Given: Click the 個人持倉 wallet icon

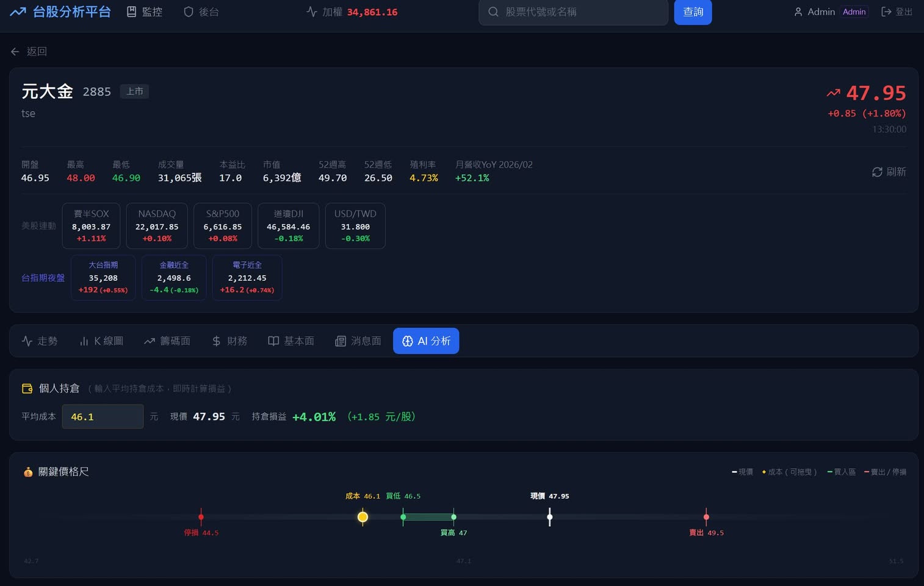Looking at the screenshot, I should pyautogui.click(x=27, y=388).
